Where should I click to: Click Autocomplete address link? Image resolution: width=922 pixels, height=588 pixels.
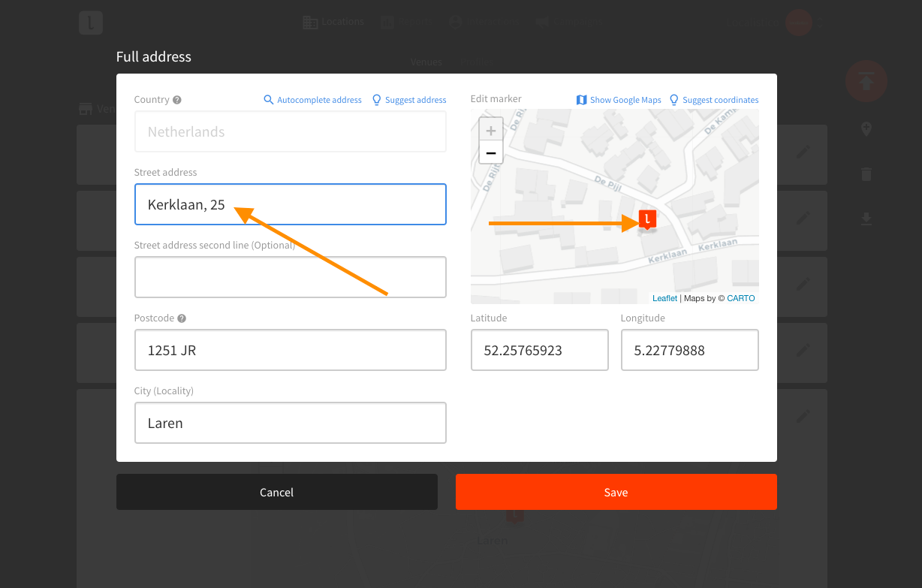tap(312, 100)
